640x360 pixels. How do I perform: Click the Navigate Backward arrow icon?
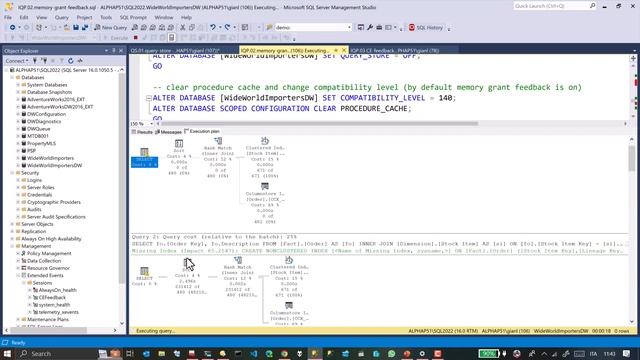point(13,27)
